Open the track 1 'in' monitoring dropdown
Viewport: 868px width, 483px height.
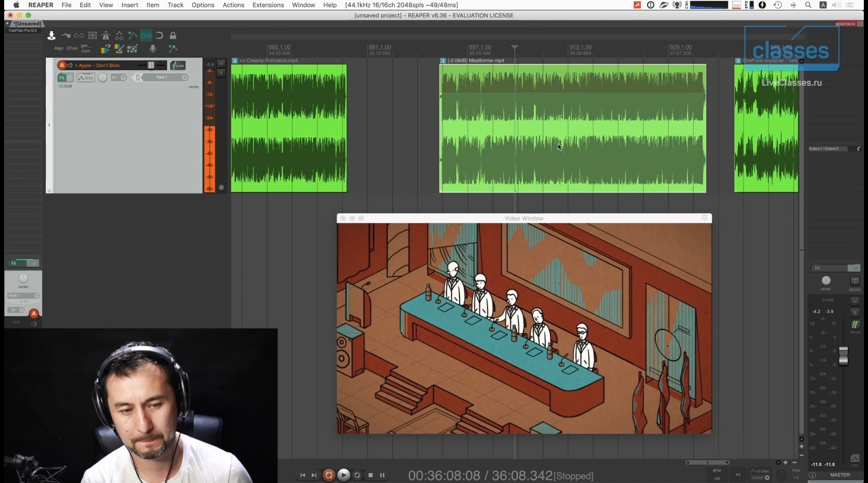[x=119, y=77]
